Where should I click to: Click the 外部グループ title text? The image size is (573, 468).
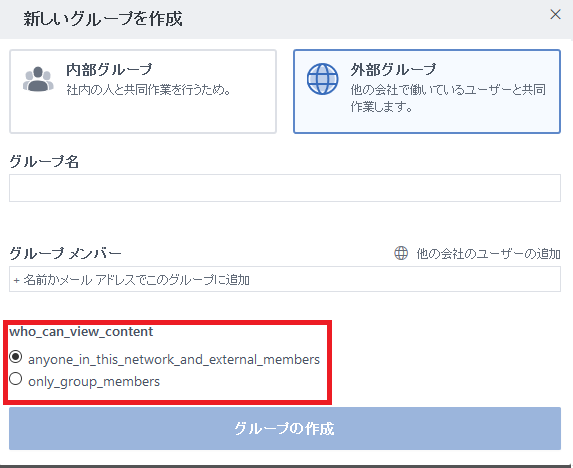coord(394,70)
